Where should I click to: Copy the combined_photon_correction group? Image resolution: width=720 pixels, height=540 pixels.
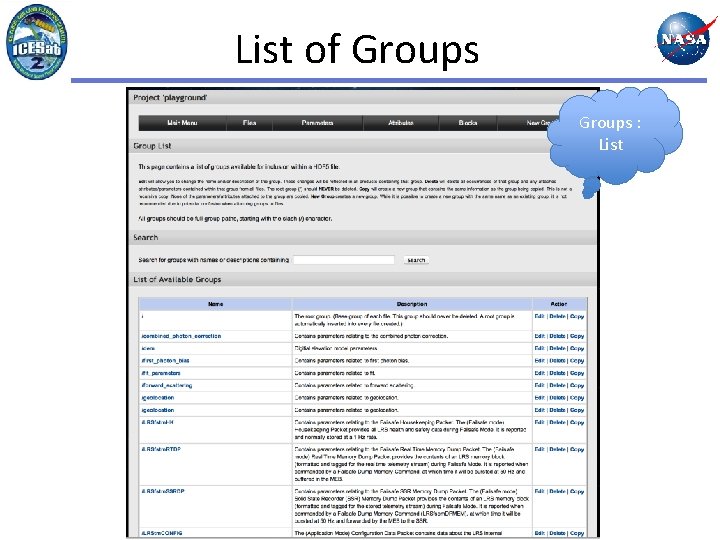click(577, 336)
